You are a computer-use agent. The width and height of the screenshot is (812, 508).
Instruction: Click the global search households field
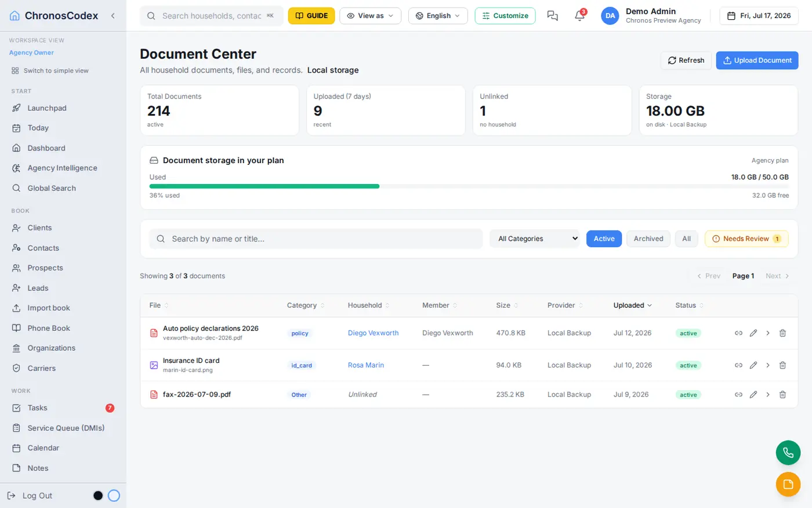(212, 16)
